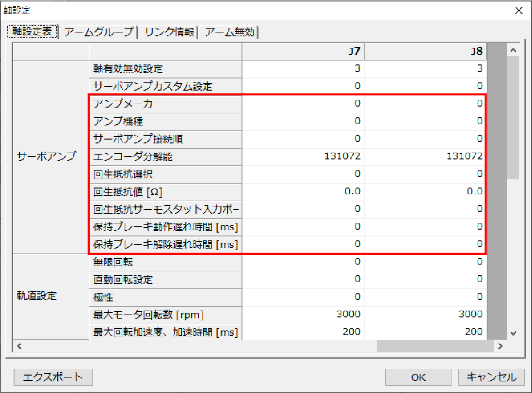Screen dimensions: 532x393
Task: Click J8 最大モータ回転数 value cell
Action: coord(425,314)
